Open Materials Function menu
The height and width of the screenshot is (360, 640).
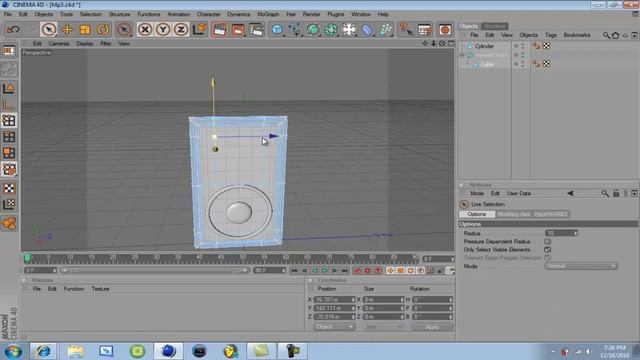coord(73,289)
